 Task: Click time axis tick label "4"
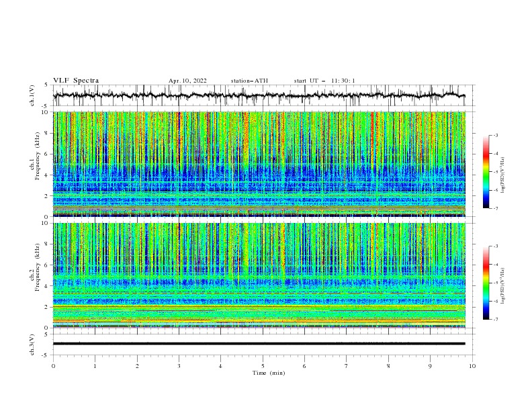pos(220,366)
